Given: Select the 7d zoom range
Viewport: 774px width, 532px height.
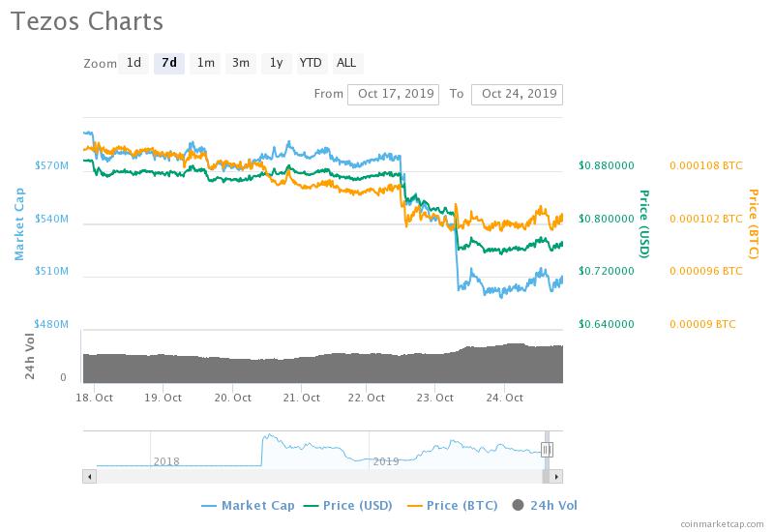Looking at the screenshot, I should coord(169,63).
